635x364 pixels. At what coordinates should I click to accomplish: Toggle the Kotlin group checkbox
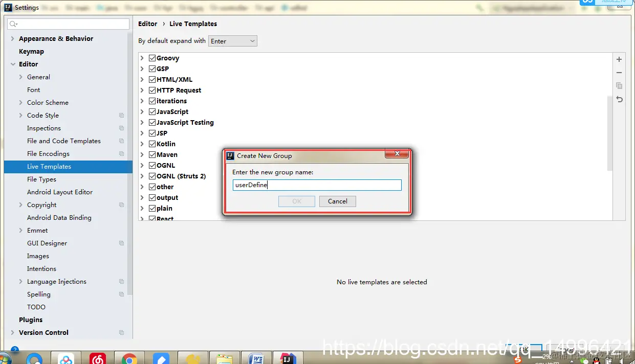[152, 144]
